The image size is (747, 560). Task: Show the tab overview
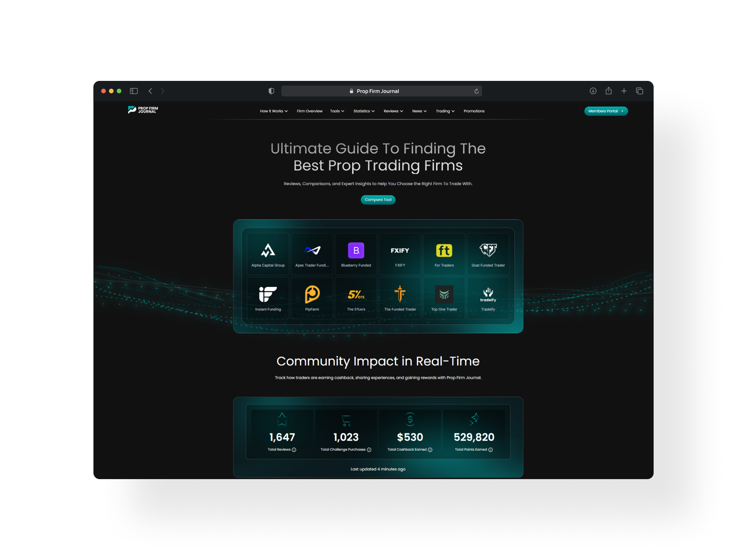pos(640,91)
